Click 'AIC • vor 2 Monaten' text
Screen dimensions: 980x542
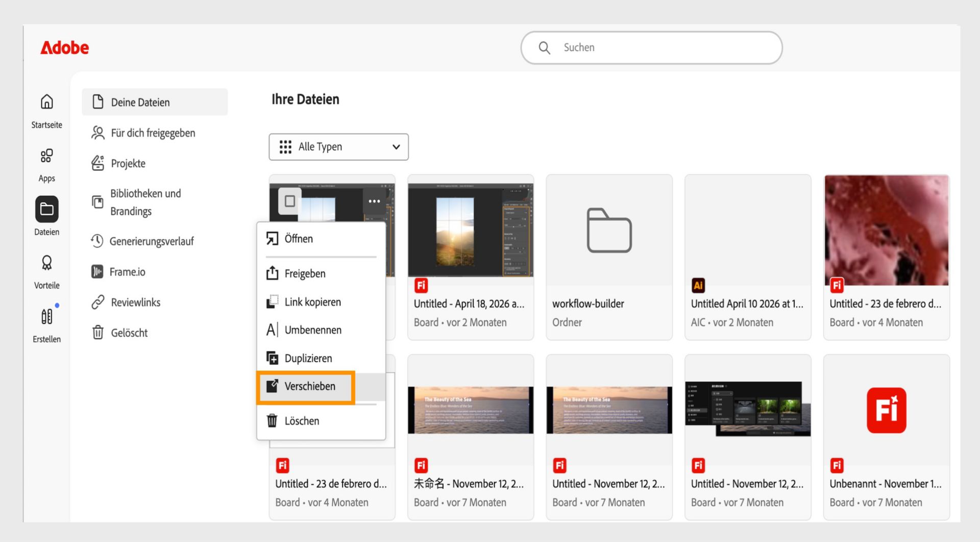pyautogui.click(x=732, y=322)
